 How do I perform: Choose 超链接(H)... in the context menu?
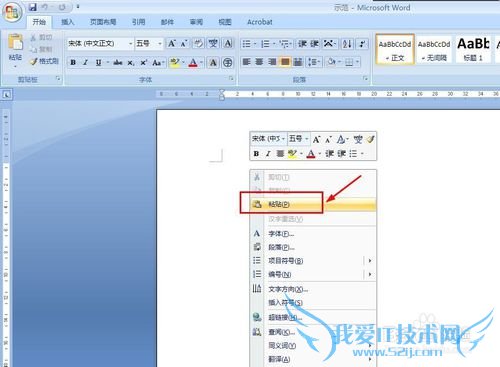(313, 317)
